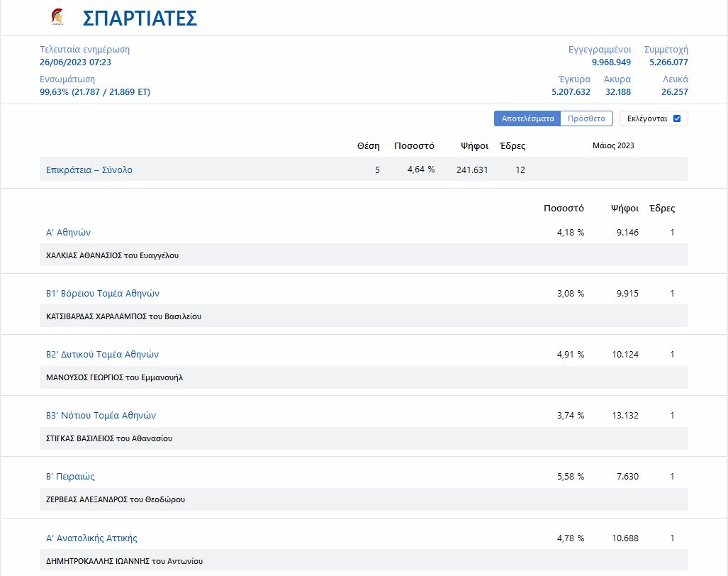This screenshot has width=728, height=576.
Task: Select candidate ΔΗΜΗΤΡΟΚΑΛΛΗΣ ΙΩΑΝΝΗΣ row
Action: 124,561
